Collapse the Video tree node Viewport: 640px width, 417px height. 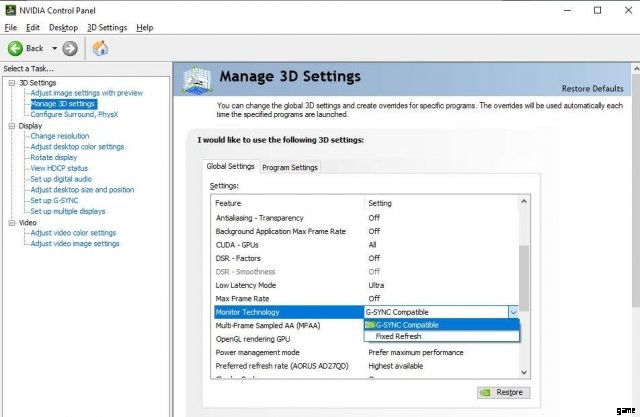(12, 223)
